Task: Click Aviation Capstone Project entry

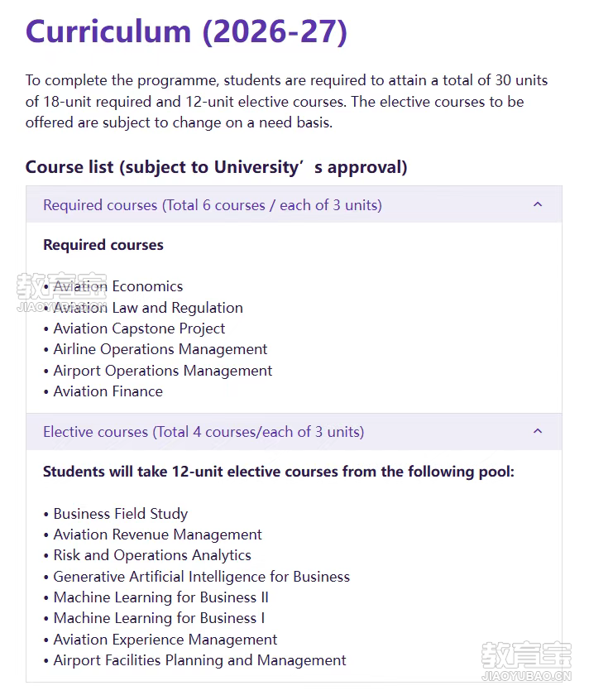Action: tap(139, 328)
